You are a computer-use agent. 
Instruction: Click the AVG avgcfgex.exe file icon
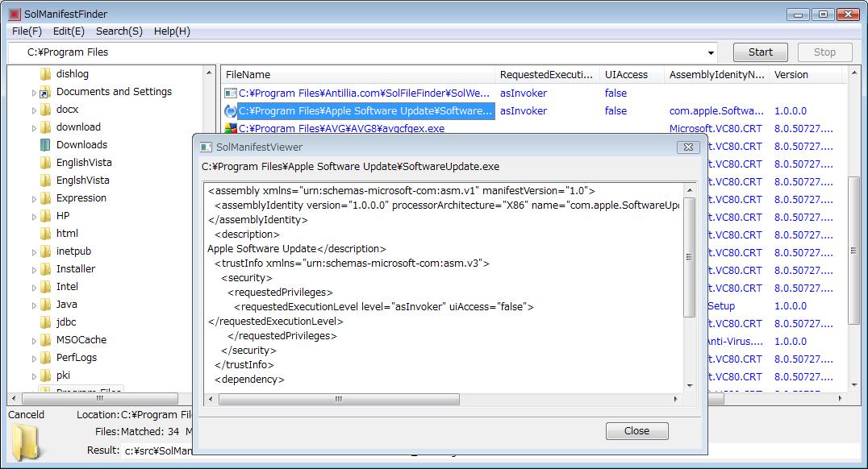click(230, 128)
